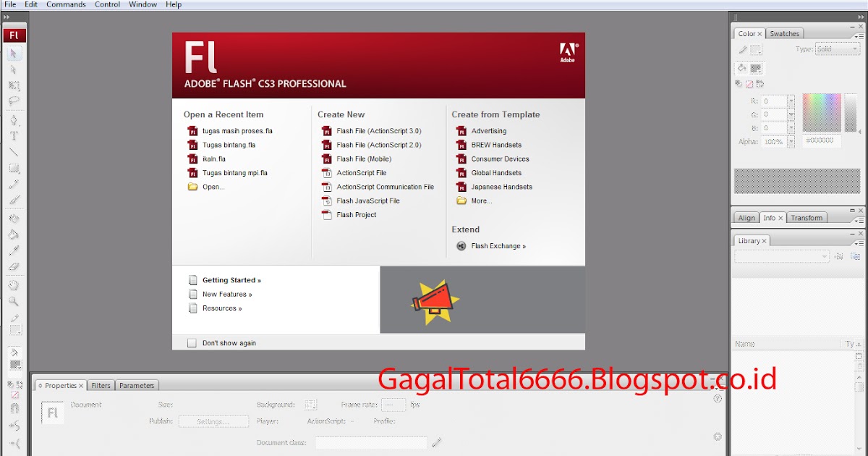Select the Subselection tool
This screenshot has height=456, width=868.
pyautogui.click(x=14, y=70)
